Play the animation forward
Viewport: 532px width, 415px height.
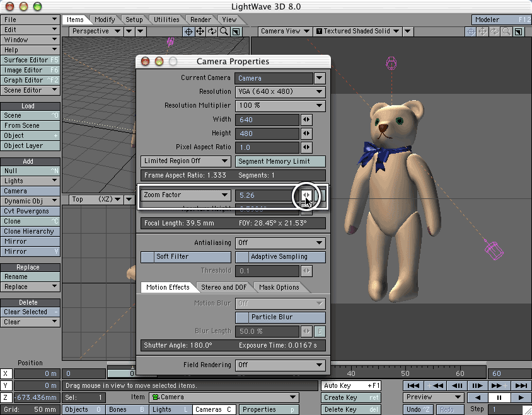(x=520, y=397)
